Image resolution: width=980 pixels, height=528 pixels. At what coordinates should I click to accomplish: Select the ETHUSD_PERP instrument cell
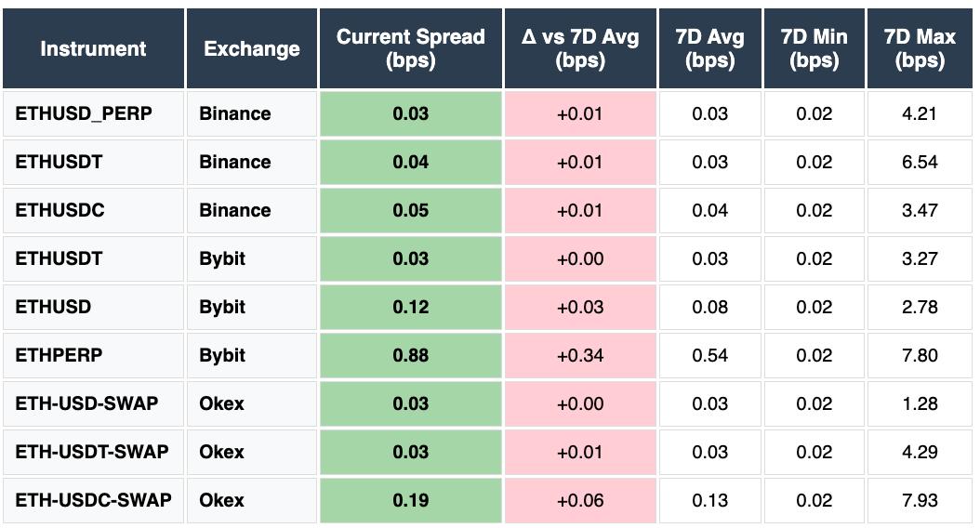[84, 113]
